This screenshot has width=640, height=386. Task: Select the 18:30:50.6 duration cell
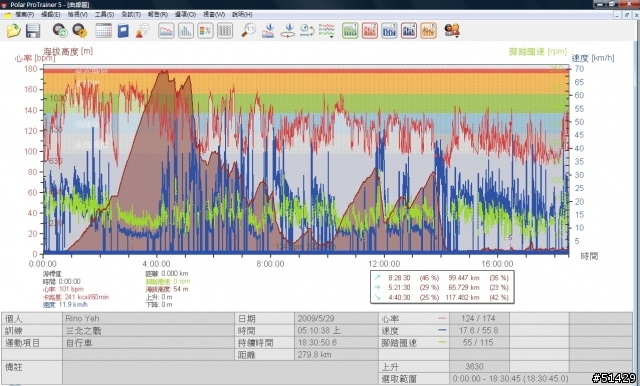pyautogui.click(x=336, y=343)
